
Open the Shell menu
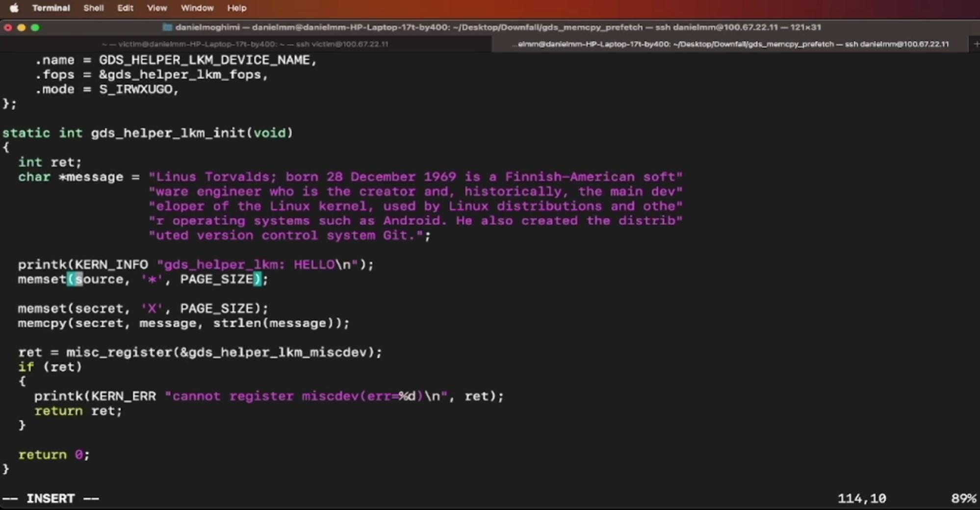[93, 8]
